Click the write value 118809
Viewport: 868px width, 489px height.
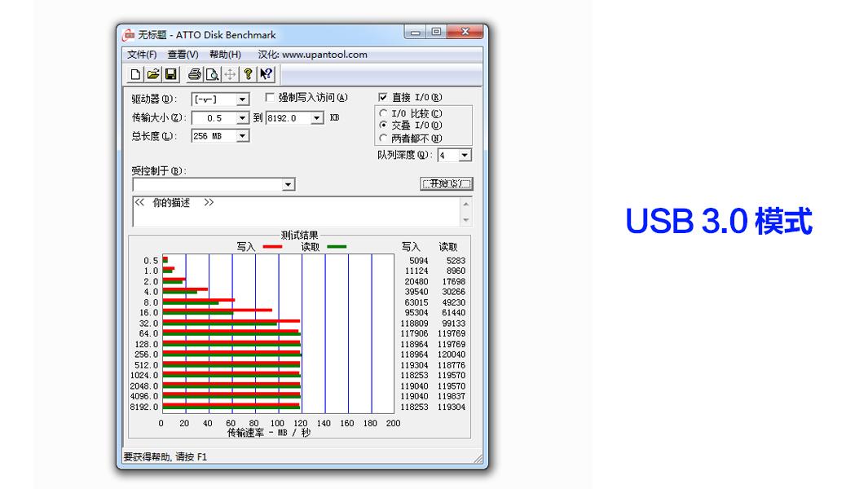414,324
